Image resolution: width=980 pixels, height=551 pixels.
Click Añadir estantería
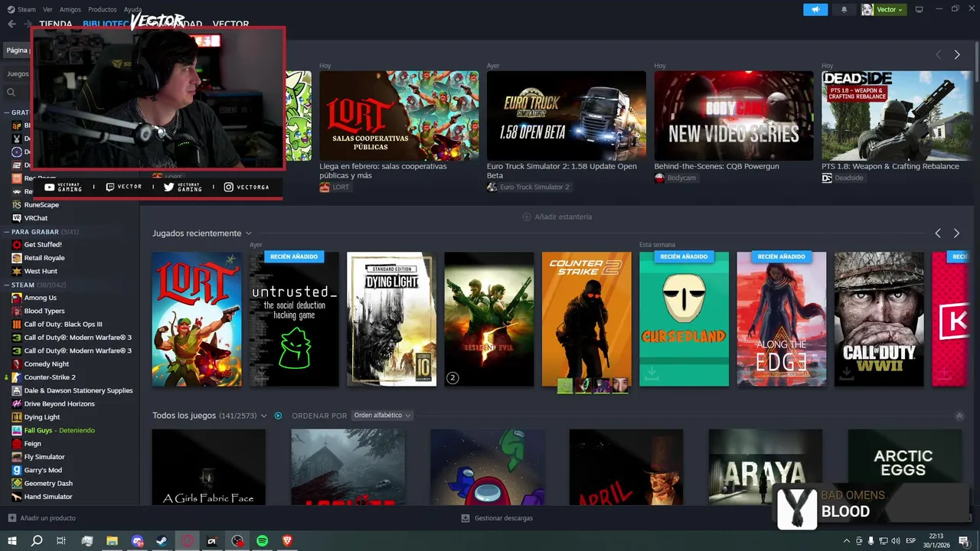tap(557, 217)
